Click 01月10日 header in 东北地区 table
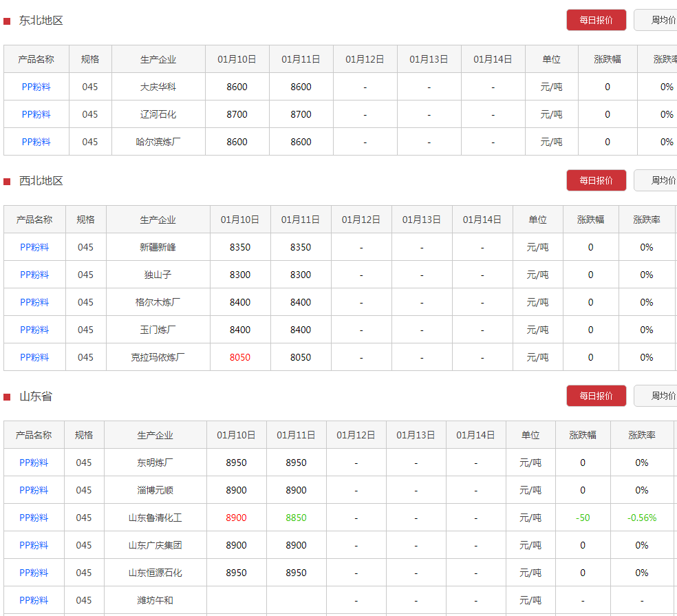Viewport: 677px width, 616px height. pyautogui.click(x=237, y=59)
